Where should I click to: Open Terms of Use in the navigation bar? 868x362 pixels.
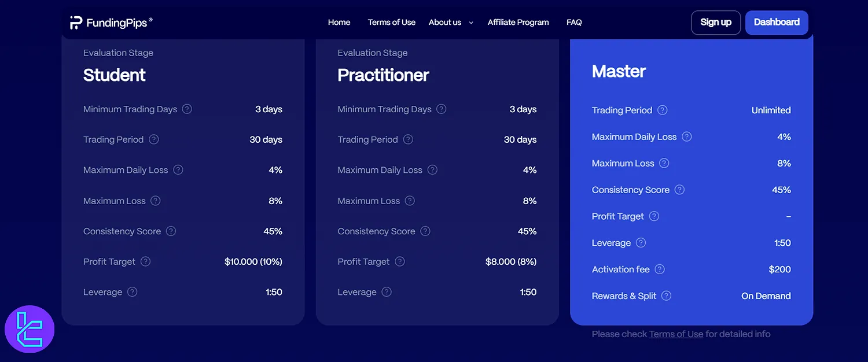click(x=392, y=23)
